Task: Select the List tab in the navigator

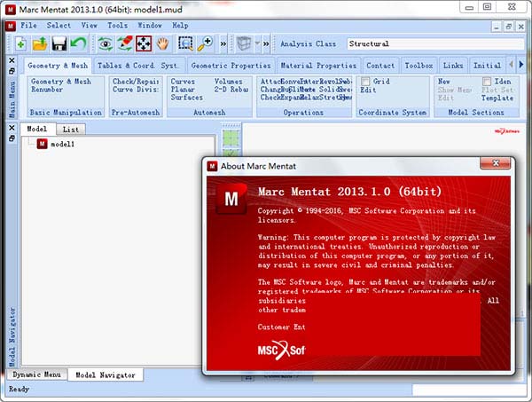Action: (71, 130)
